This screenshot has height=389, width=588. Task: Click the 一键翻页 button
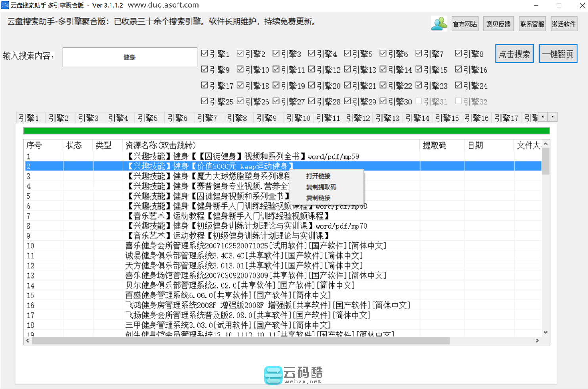tap(557, 54)
